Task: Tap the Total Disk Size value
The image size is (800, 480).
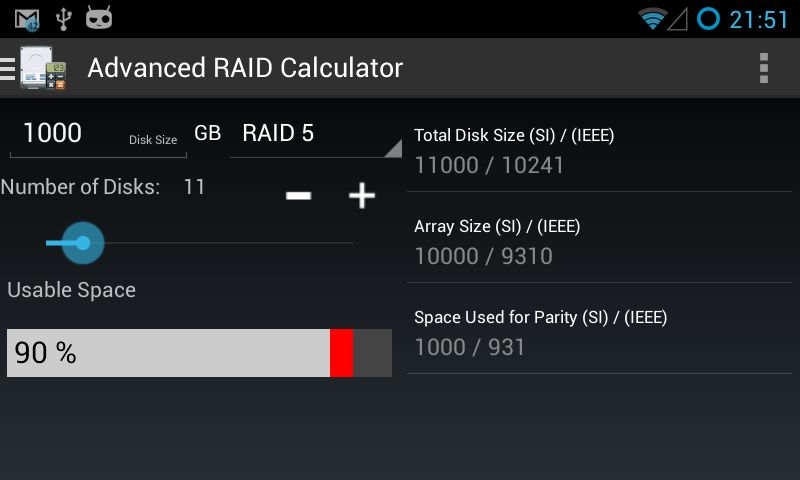Action: (x=489, y=165)
